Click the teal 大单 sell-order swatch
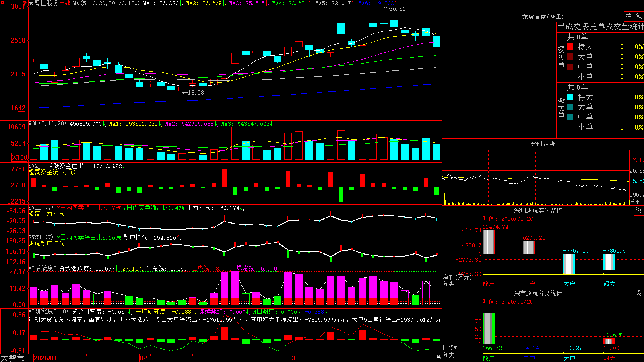Viewport: 644px width, 362px height. [x=570, y=107]
